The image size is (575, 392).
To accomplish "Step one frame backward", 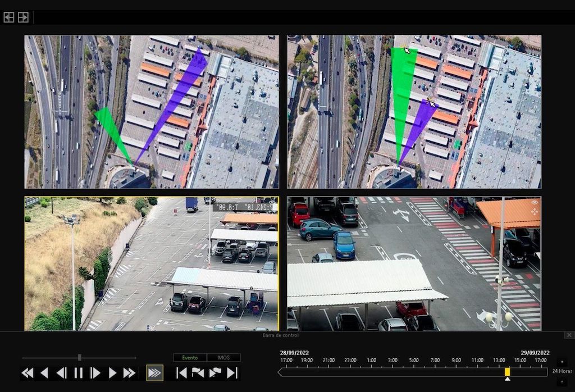I will pyautogui.click(x=61, y=373).
